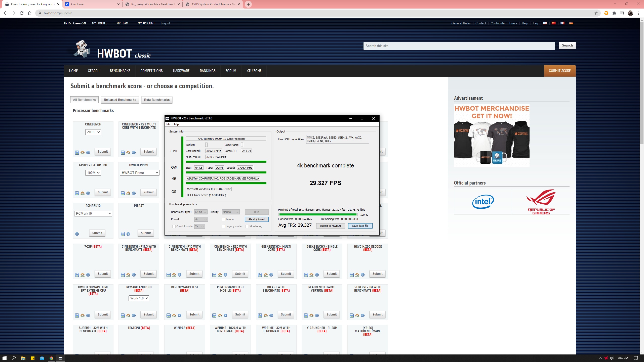The height and width of the screenshot is (362, 644).
Task: Switch to the Coinbase browser tab
Action: click(93, 4)
